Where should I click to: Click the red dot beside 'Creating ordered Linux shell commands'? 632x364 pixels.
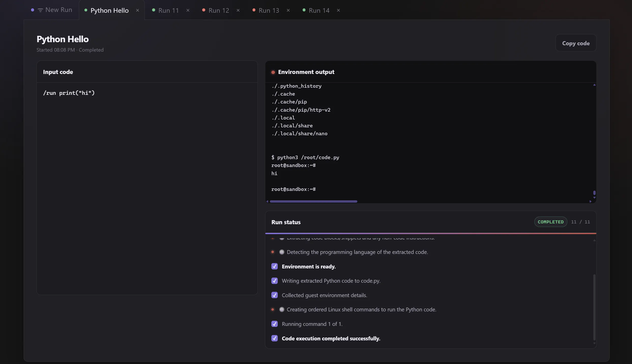273,310
